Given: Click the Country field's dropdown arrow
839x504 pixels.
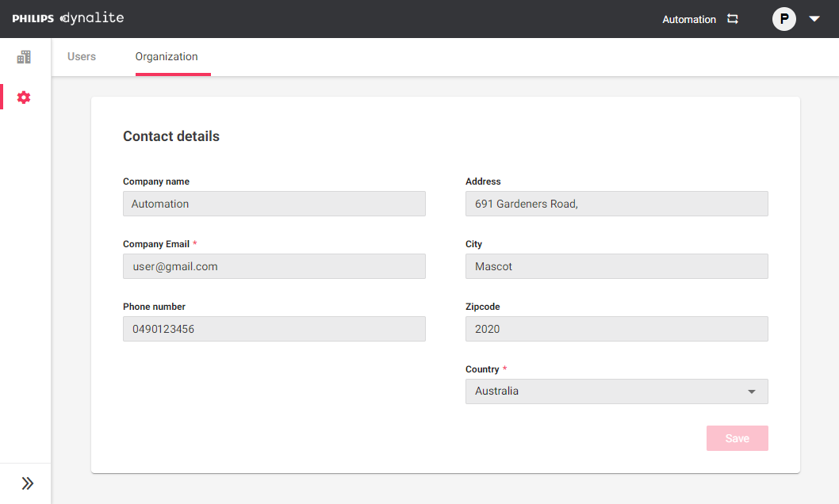Looking at the screenshot, I should [x=751, y=391].
